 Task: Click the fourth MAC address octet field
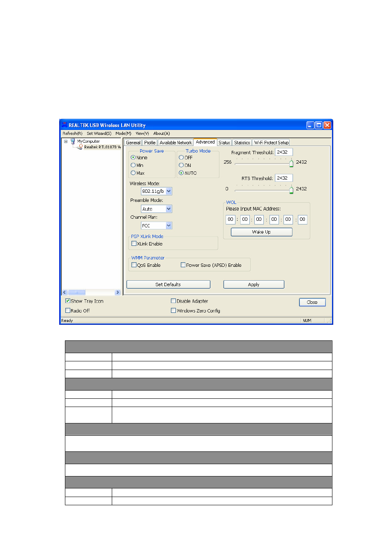point(274,220)
